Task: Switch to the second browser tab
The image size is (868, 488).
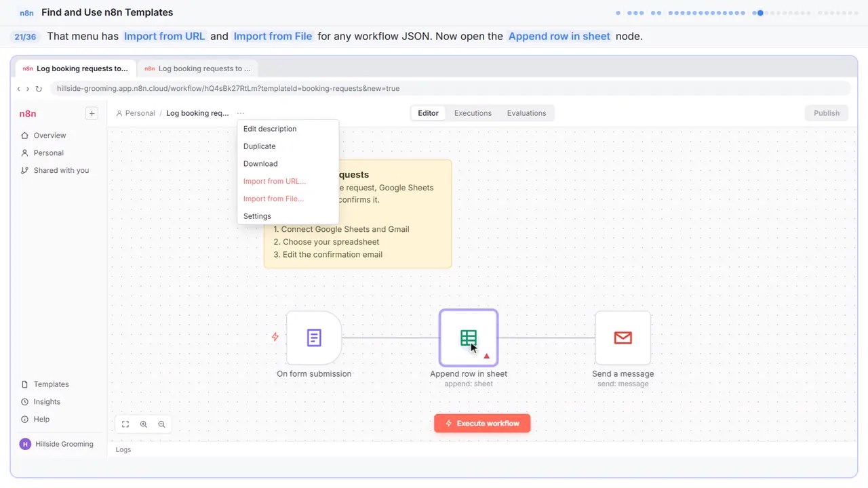Action: [x=197, y=68]
